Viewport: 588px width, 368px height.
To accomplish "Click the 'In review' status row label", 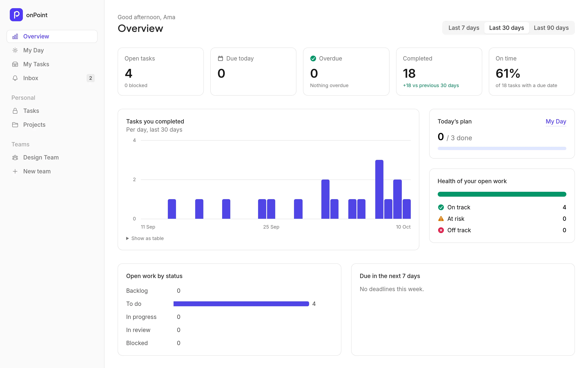I will point(138,330).
